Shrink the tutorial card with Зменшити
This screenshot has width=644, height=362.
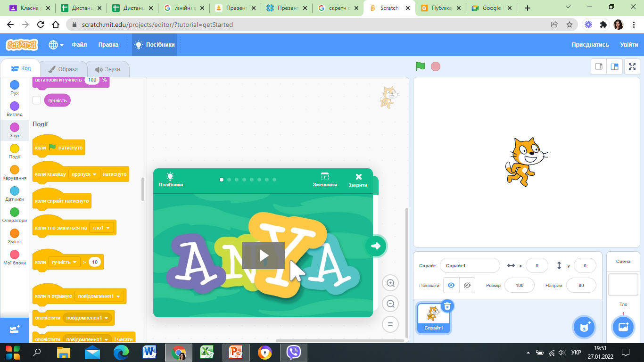point(325,180)
